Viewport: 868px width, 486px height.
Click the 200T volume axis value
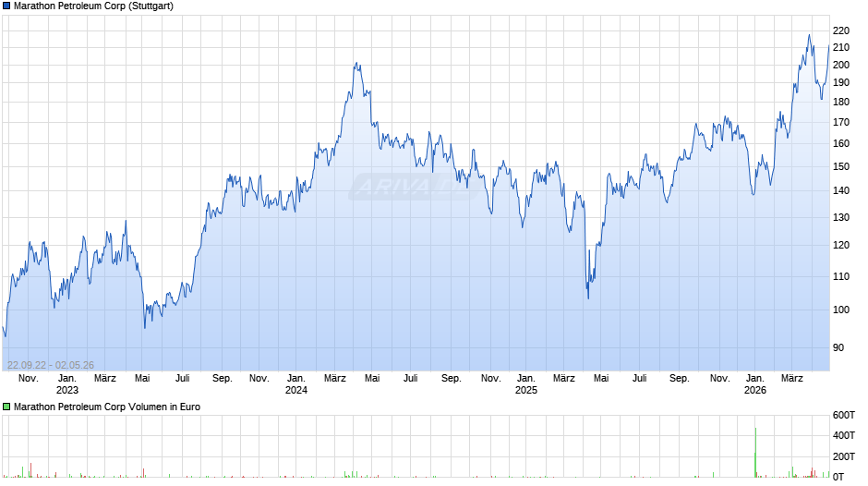[x=844, y=456]
